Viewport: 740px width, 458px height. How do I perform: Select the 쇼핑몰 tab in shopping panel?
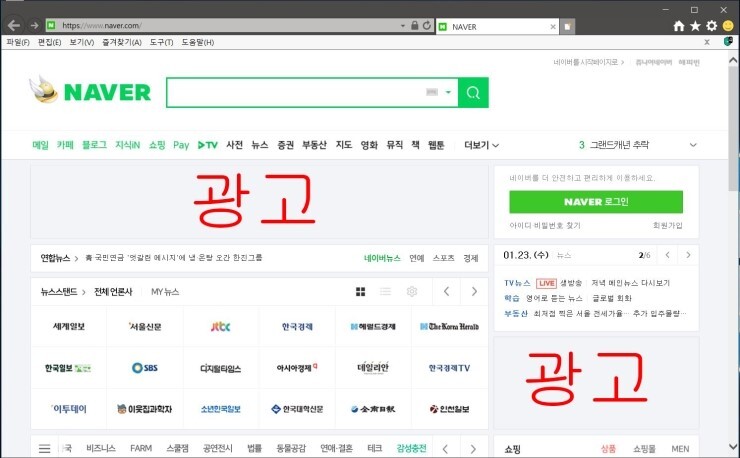click(644, 449)
